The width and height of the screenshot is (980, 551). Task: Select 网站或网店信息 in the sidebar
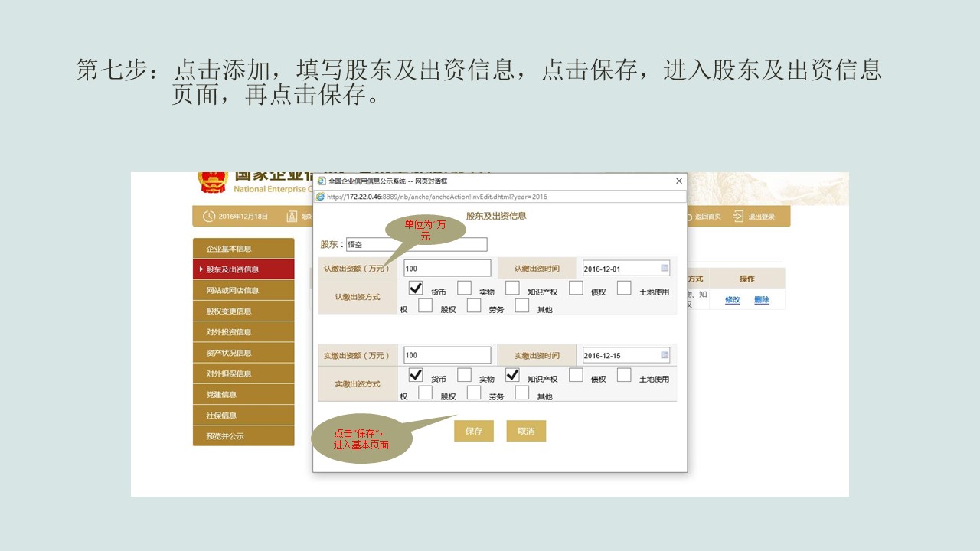coord(243,289)
